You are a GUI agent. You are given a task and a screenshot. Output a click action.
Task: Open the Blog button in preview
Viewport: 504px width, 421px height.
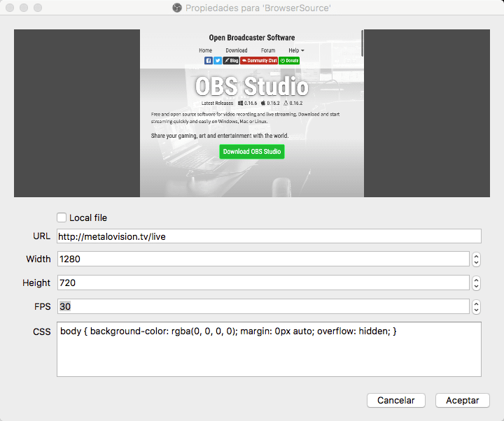231,60
